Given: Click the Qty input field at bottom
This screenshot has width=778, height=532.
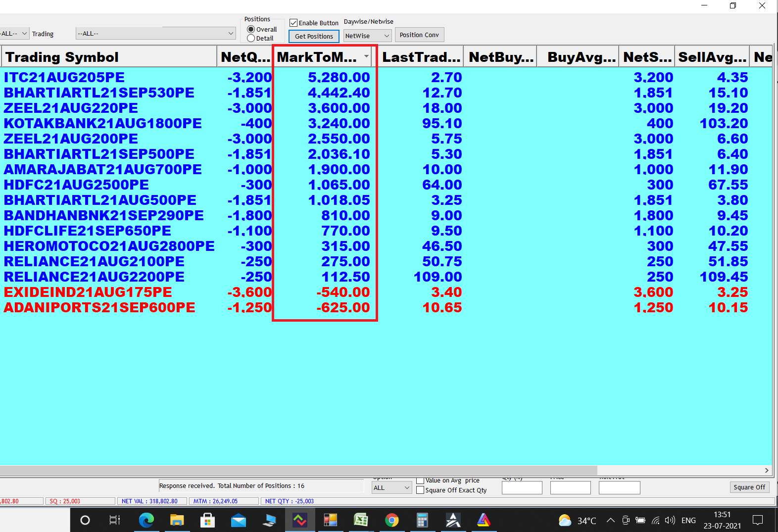Looking at the screenshot, I should click(x=522, y=487).
